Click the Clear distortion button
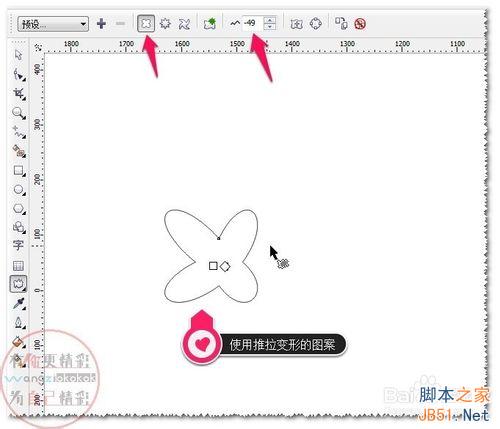500x429 pixels. (x=360, y=24)
